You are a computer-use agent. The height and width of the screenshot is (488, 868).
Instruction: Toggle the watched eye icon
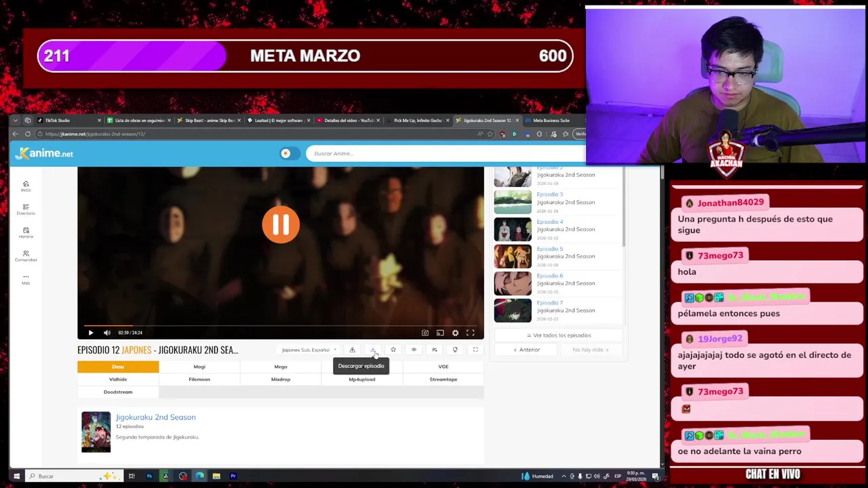click(x=414, y=350)
